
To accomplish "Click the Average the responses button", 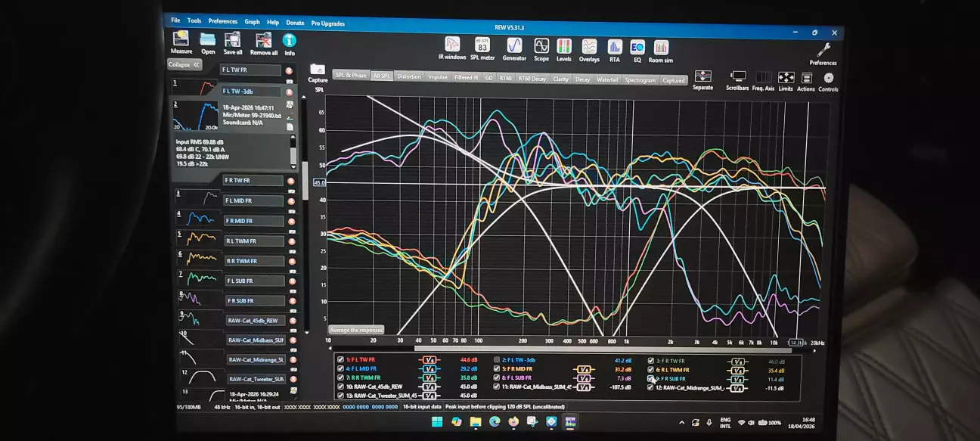I will point(356,330).
